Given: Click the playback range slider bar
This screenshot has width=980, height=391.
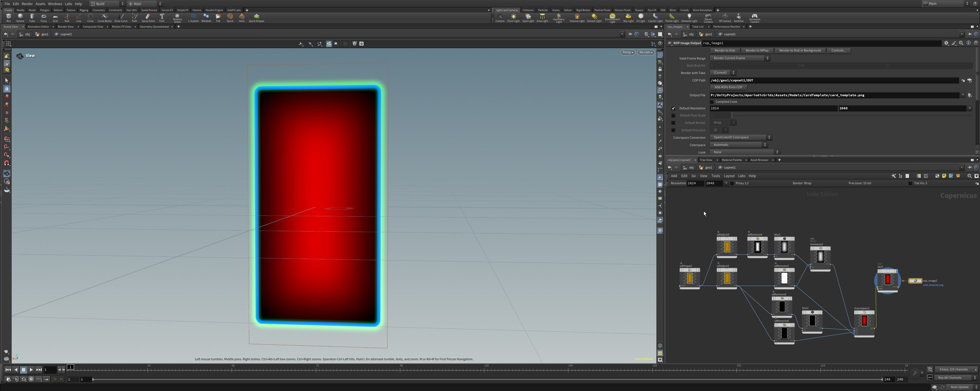Looking at the screenshot, I should (487, 380).
